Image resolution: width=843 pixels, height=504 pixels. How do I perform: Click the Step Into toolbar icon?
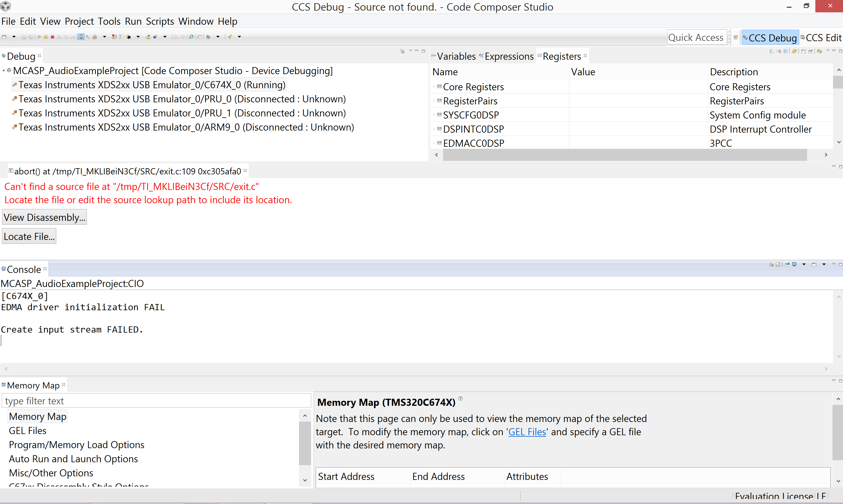point(59,37)
